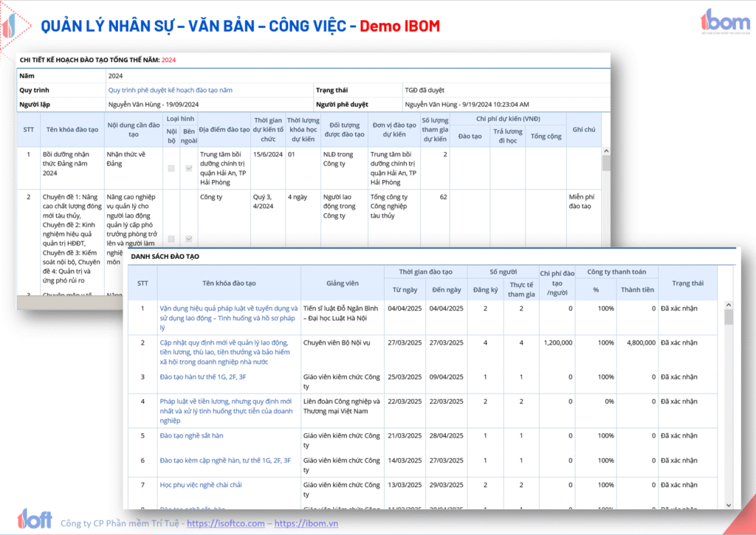Image resolution: width=756 pixels, height=535 pixels.
Task: Toggle 'Bên ngoài' checkbox for row 1
Action: [x=189, y=168]
